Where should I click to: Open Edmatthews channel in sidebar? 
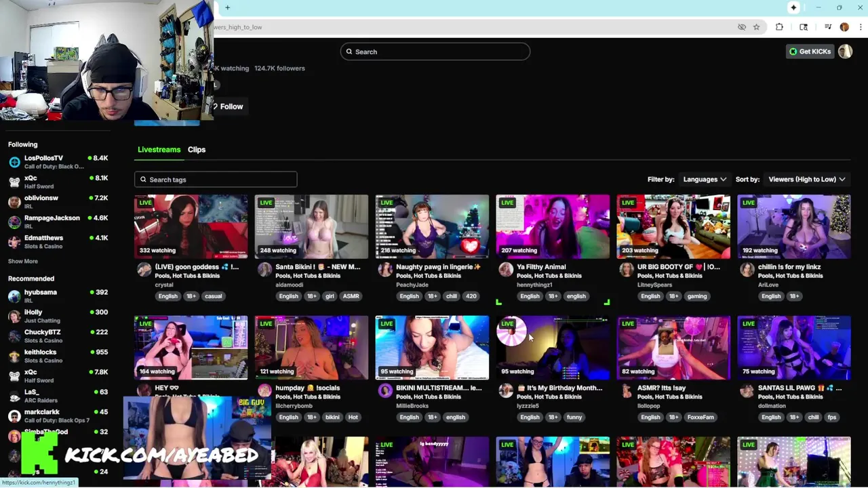(x=58, y=242)
